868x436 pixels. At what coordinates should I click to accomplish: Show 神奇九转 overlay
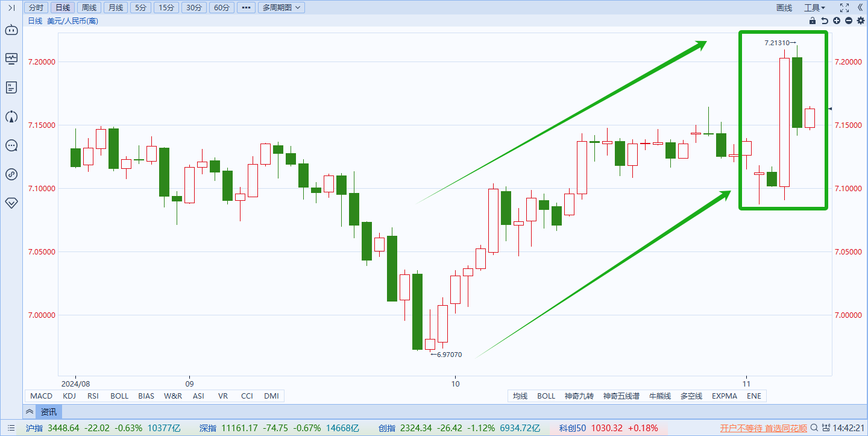coord(579,396)
